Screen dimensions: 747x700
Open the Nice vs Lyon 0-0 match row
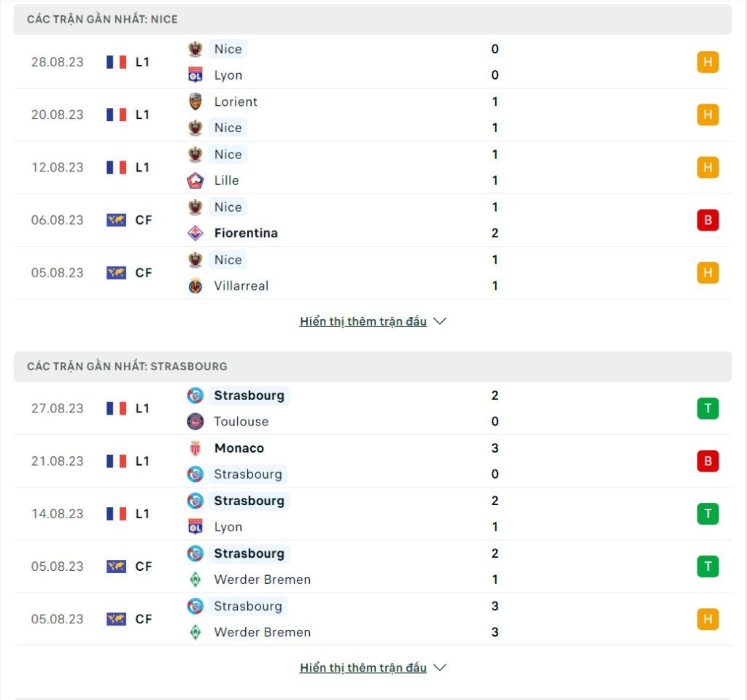point(373,62)
